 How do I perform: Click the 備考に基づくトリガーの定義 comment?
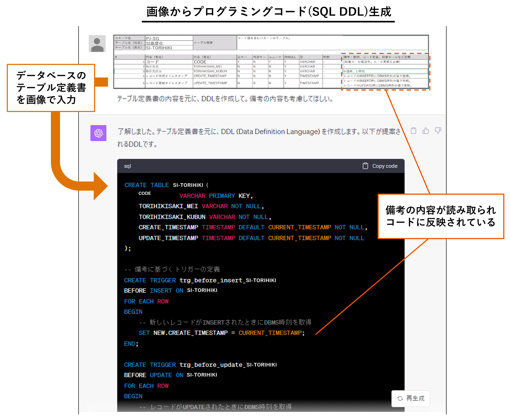tap(172, 269)
